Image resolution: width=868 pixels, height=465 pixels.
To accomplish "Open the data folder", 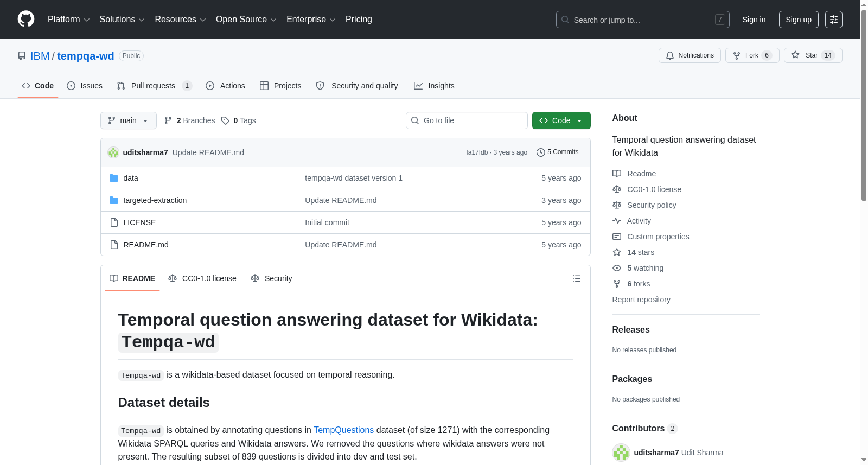I will [x=131, y=178].
